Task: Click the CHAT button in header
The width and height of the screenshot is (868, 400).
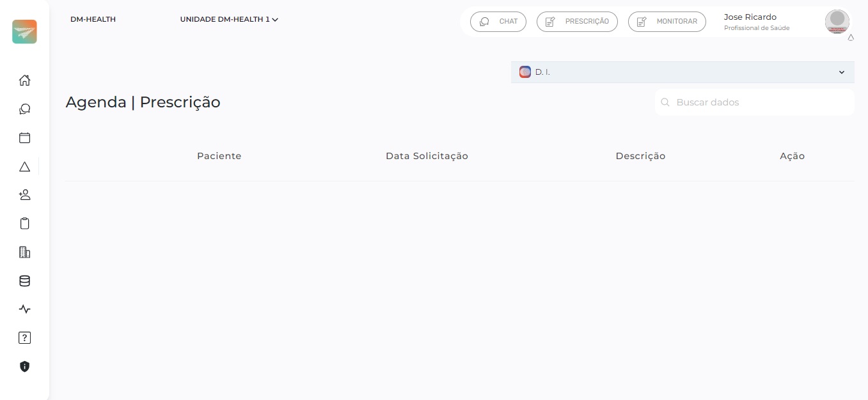Action: coord(498,22)
